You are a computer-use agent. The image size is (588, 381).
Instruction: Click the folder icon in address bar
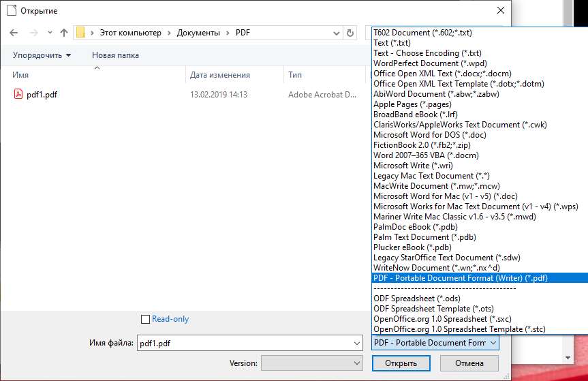point(81,33)
